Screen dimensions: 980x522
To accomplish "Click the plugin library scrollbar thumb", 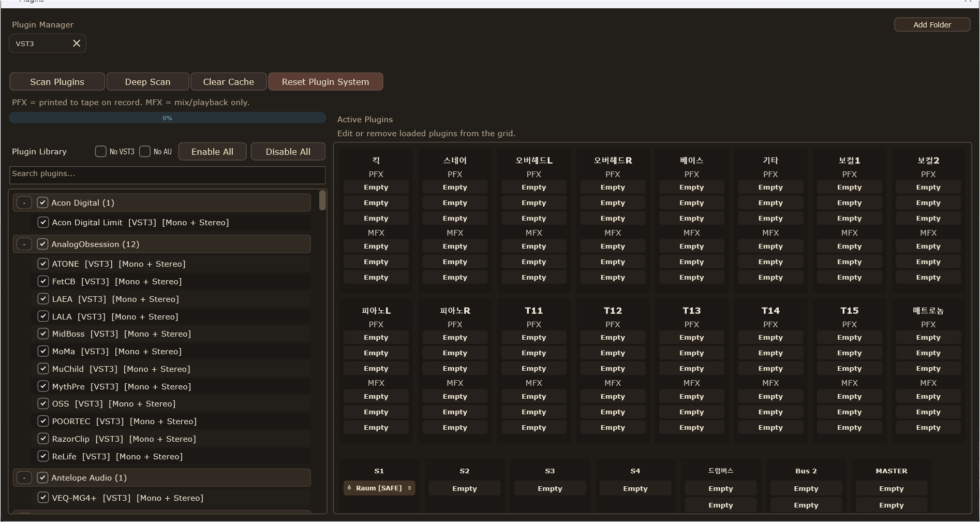I will point(322,200).
